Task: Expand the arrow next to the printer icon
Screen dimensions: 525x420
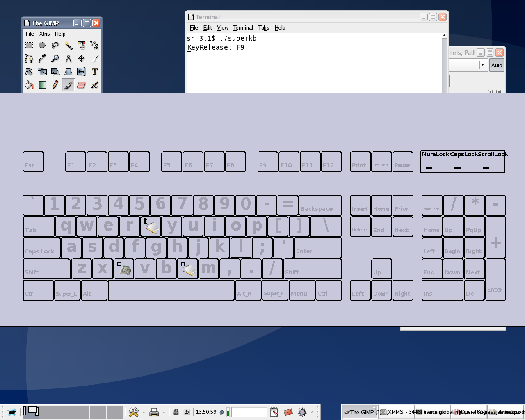Action: [164, 412]
